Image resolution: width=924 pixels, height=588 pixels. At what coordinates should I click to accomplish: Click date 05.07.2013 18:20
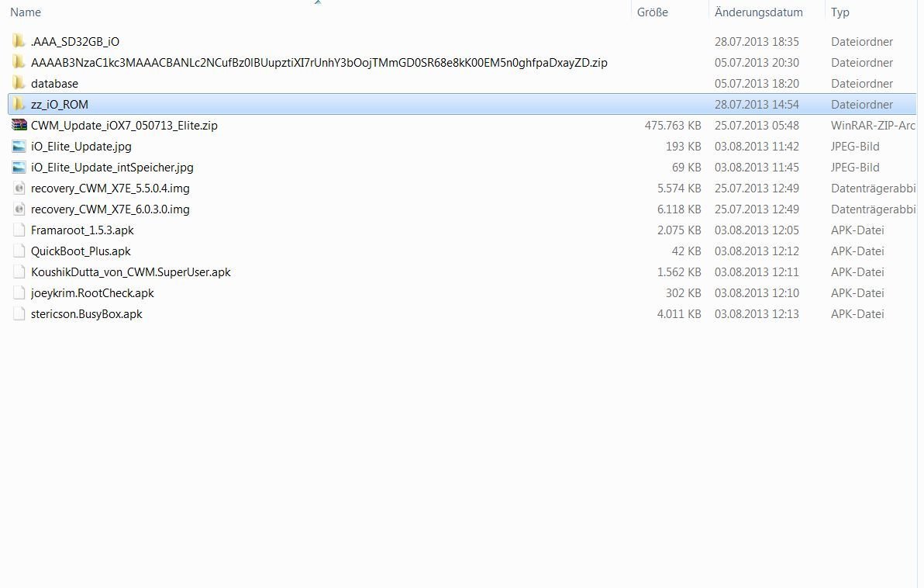(x=757, y=84)
